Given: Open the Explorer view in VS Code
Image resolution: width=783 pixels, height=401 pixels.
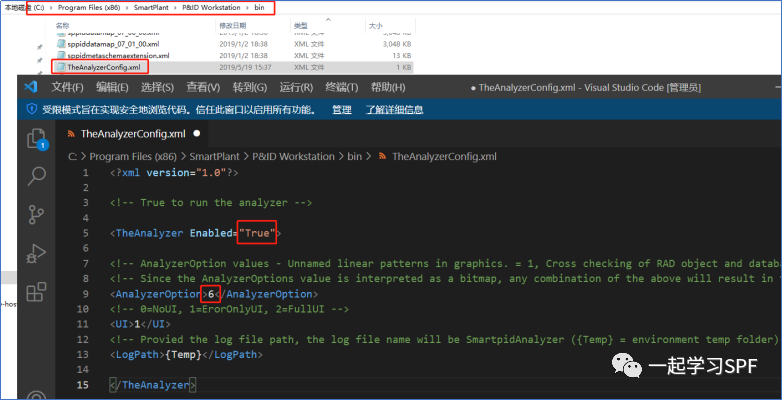Looking at the screenshot, I should [x=37, y=139].
